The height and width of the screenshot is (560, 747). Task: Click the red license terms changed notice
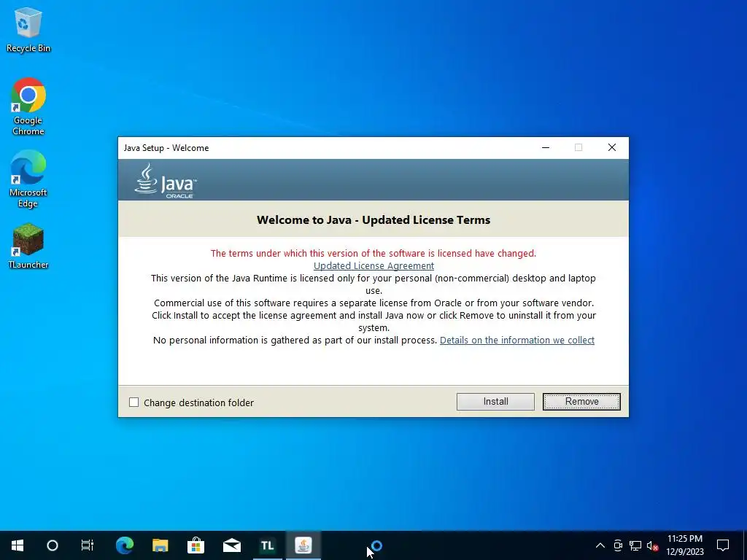tap(373, 253)
